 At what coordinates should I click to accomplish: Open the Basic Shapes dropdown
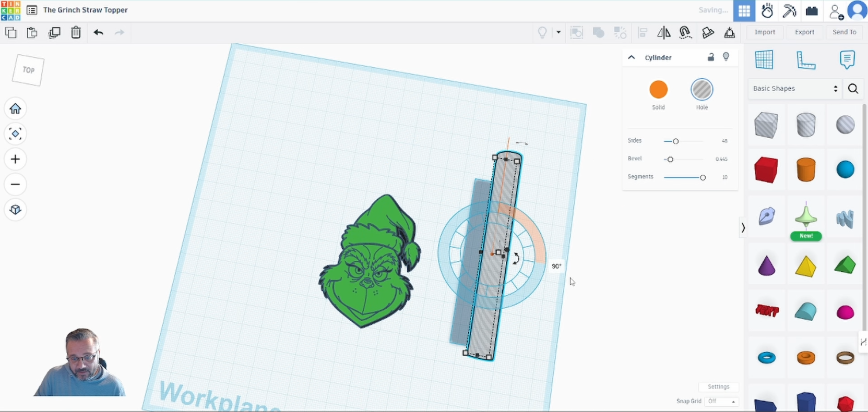pyautogui.click(x=794, y=89)
